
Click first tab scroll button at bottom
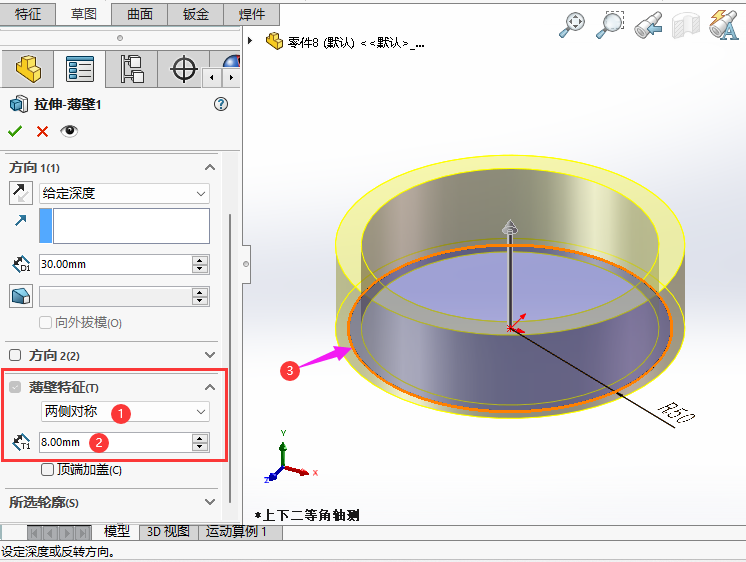(x=34, y=533)
